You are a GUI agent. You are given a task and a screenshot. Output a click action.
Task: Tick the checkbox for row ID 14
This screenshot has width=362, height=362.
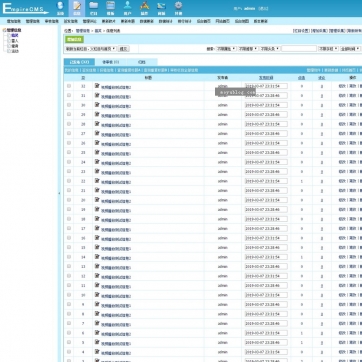[x=69, y=257]
